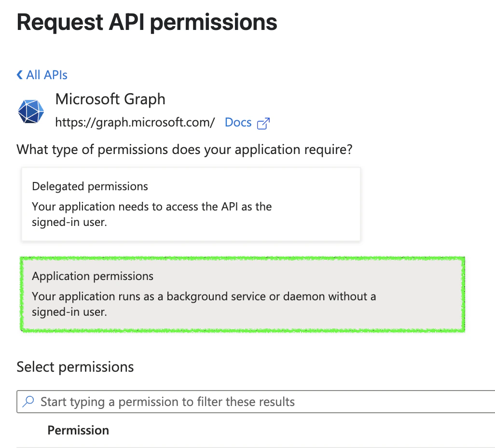This screenshot has width=495, height=448.
Task: Click the back chevron before All APIs
Action: [x=19, y=74]
